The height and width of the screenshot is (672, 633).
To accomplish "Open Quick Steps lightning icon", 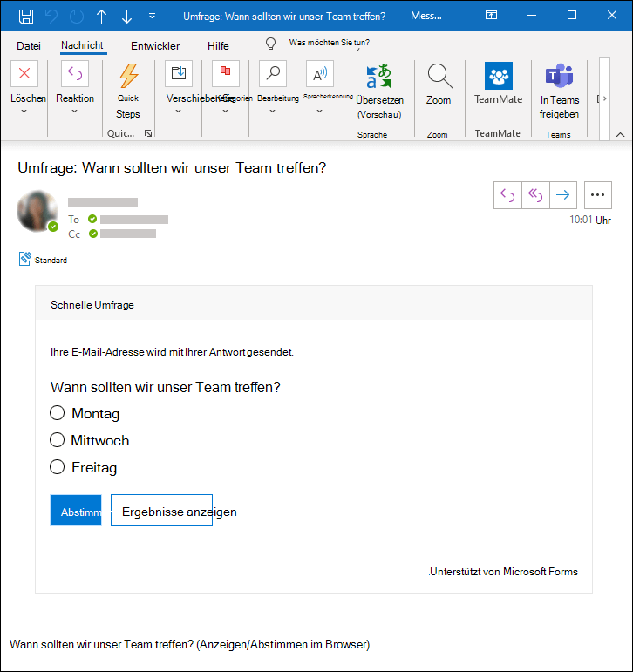I will click(128, 76).
